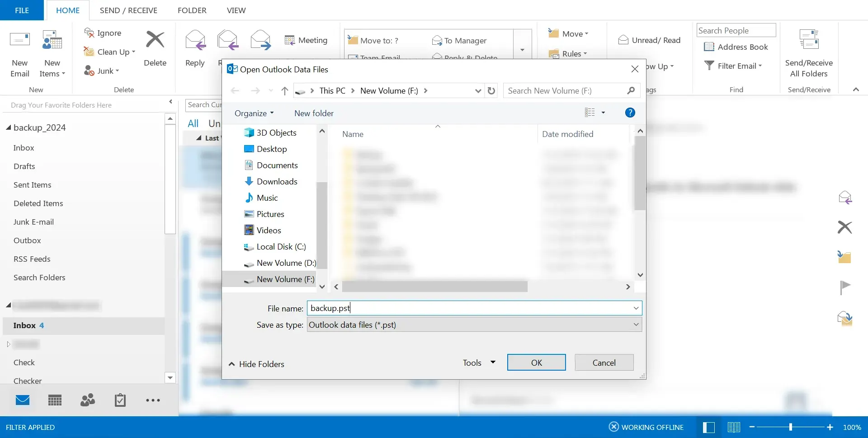The image size is (868, 438).
Task: Select the Sent Items folder
Action: tap(33, 185)
